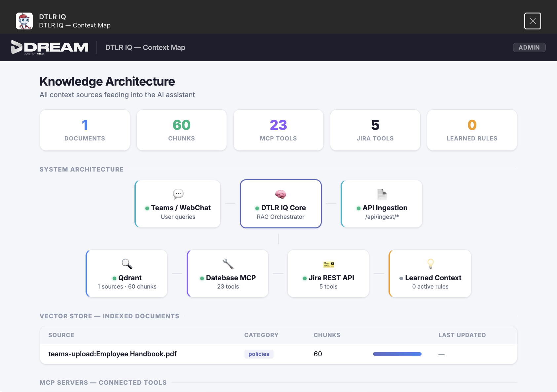557x392 pixels.
Task: Click 'DTLR IQ — Context Map' header title
Action: 145,47
